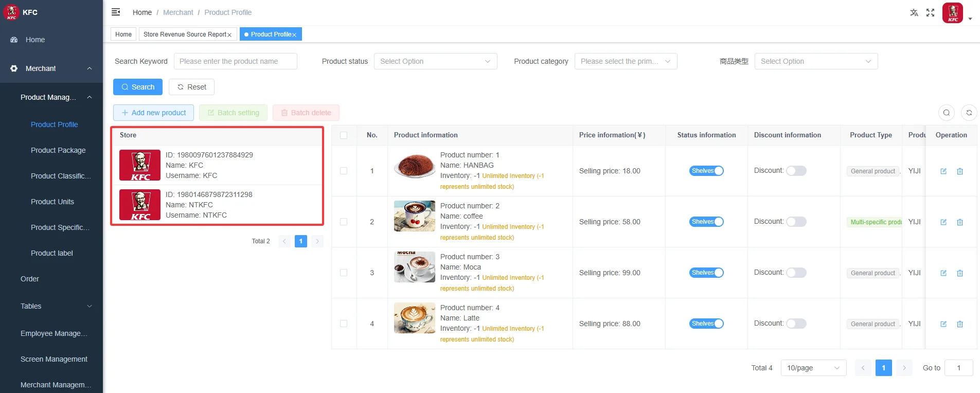Open the 商品类型 Select Option dropdown

pos(816,61)
